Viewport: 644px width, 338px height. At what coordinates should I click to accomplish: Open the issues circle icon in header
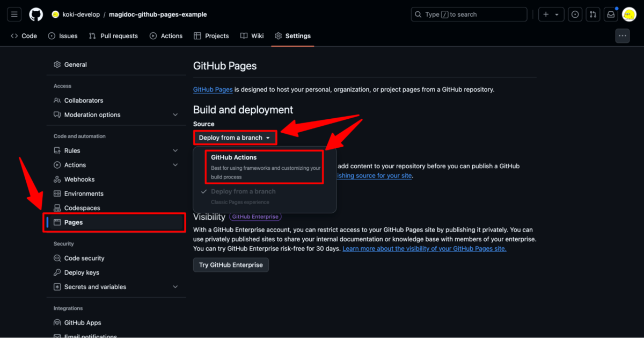[x=575, y=15]
